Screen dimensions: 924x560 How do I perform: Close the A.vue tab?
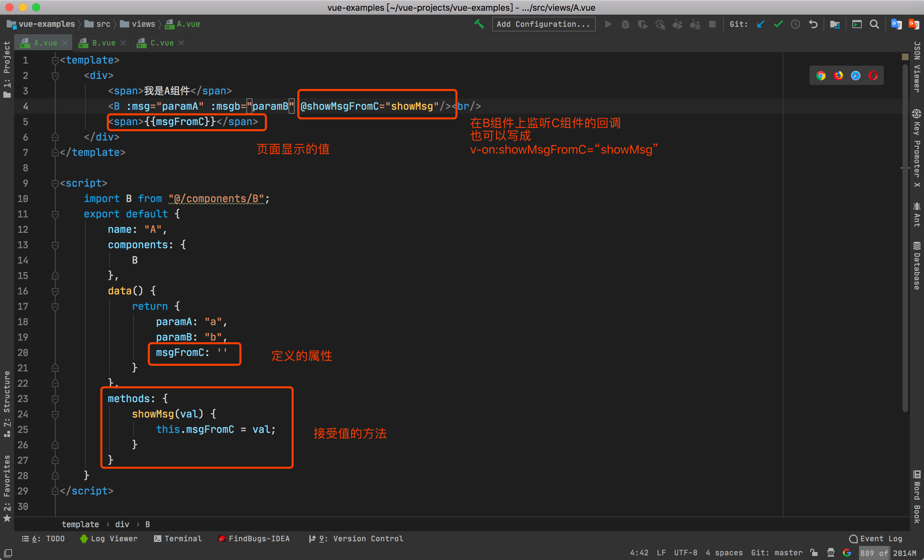pos(65,43)
